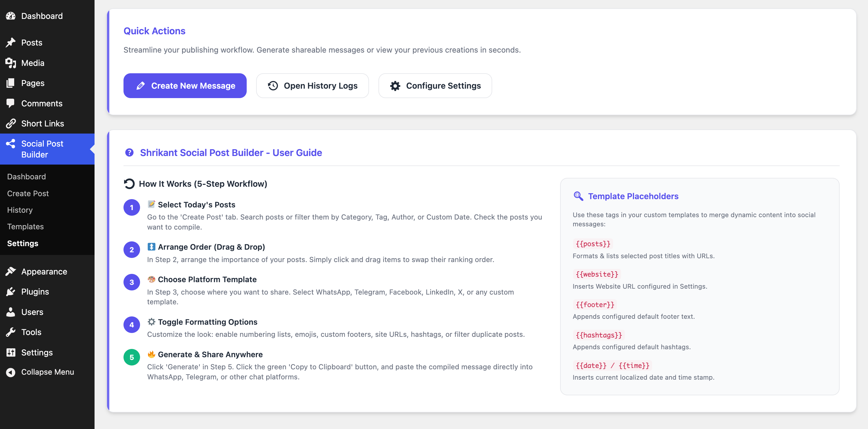Click the gear emoji for Toggle Formatting Options
The image size is (868, 429).
[x=151, y=322]
